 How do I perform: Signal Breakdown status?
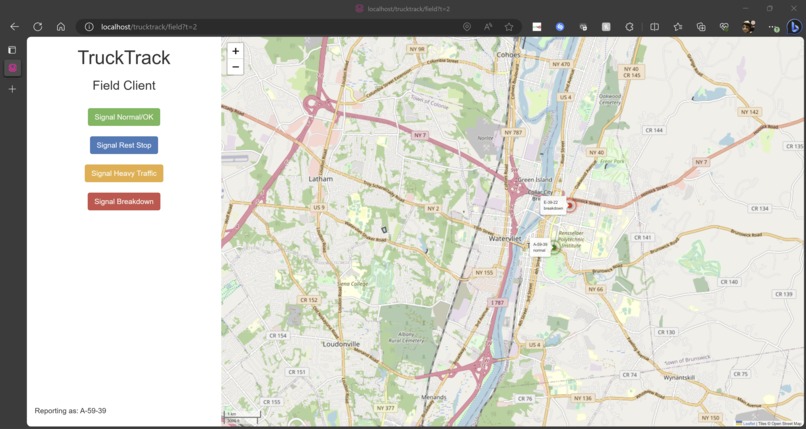[x=124, y=201]
